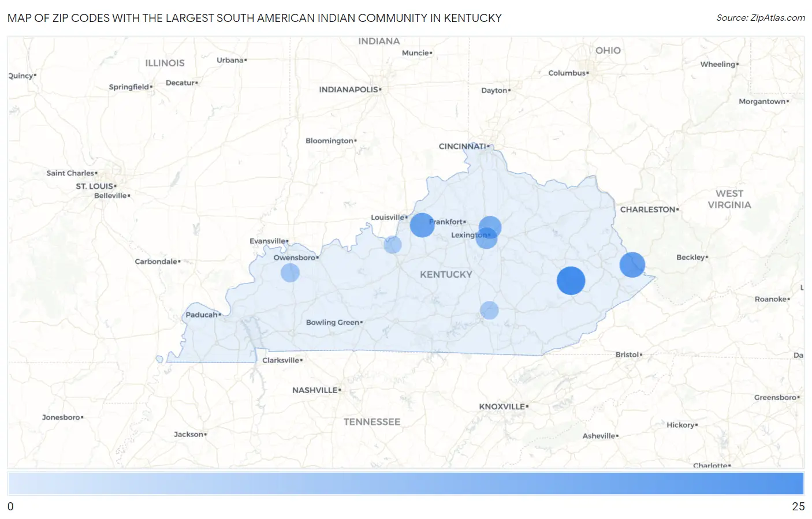The width and height of the screenshot is (812, 519).
Task: Click the Columbus city label
Action: coord(567,73)
